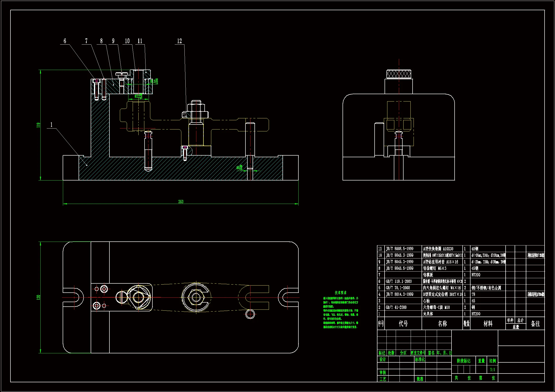Select the 夹具体 part name cell
This screenshot has height=392, width=555.
pos(428,314)
